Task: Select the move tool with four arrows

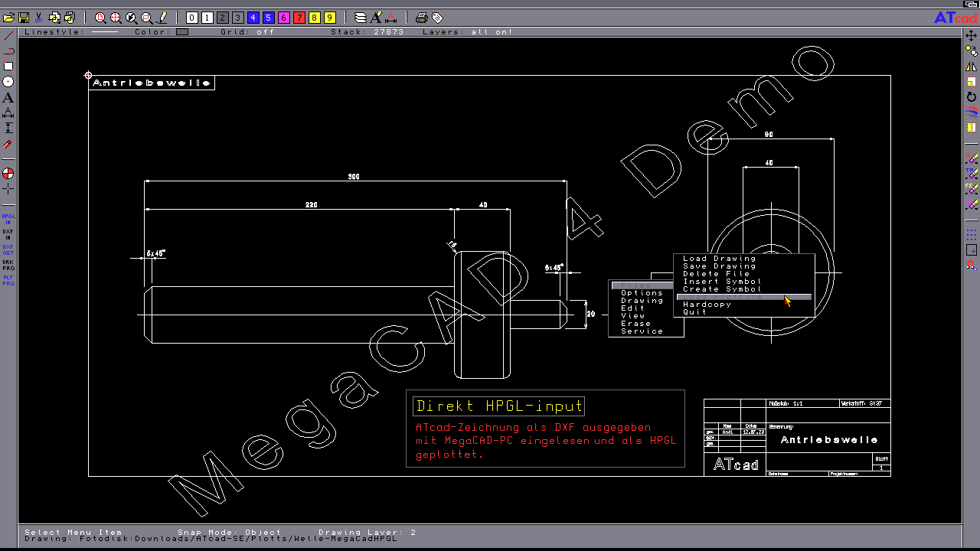Action: pos(972,36)
